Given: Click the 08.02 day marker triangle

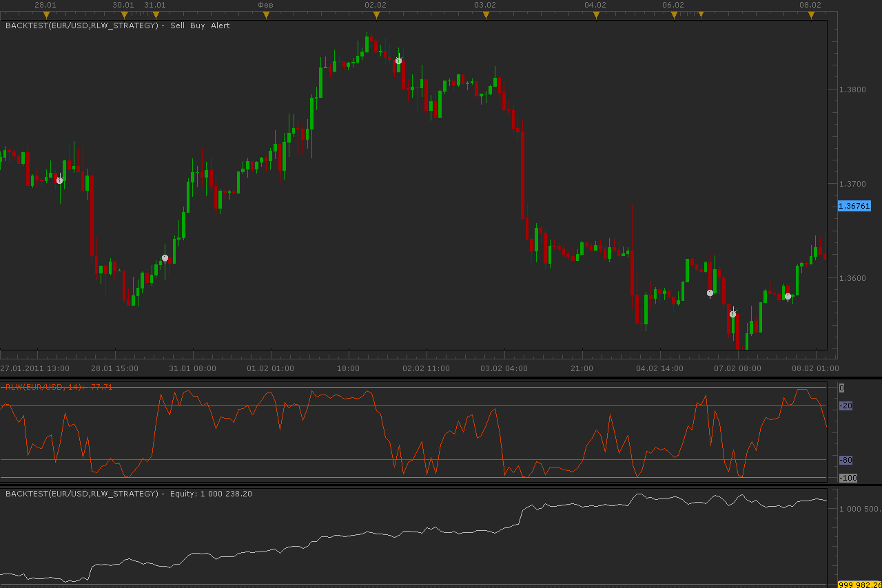Looking at the screenshot, I should [810, 14].
